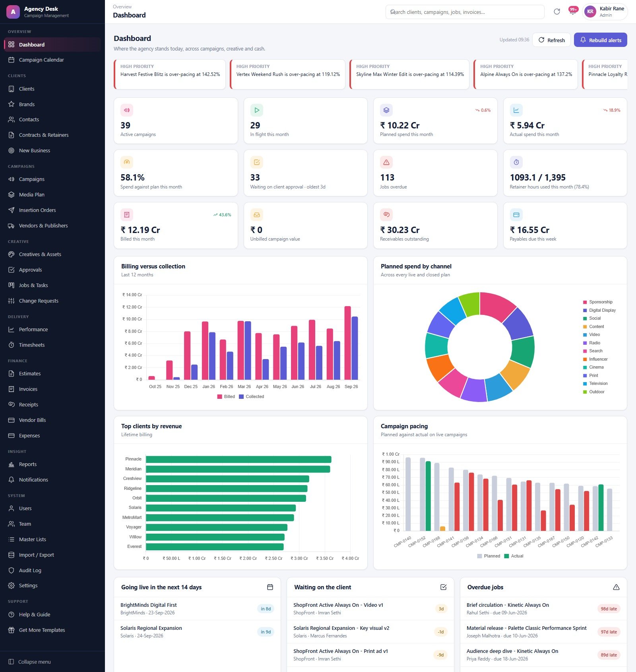Image resolution: width=636 pixels, height=672 pixels.
Task: Open Vertex Weekend Rush alert
Action: coord(287,74)
